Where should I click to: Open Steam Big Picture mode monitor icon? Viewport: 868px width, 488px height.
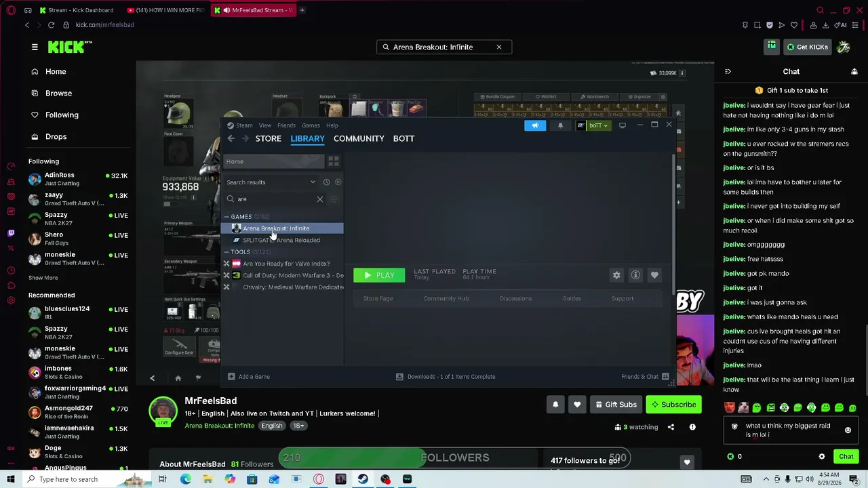pyautogui.click(x=623, y=125)
